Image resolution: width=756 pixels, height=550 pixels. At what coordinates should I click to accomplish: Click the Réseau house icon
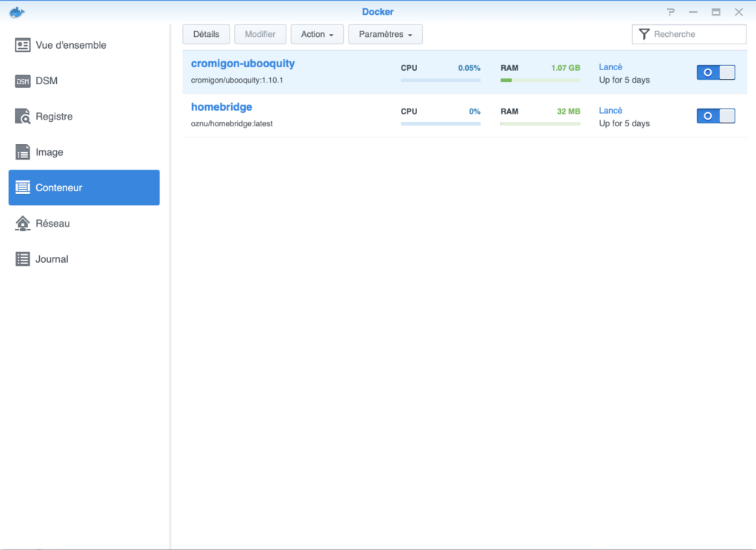point(23,223)
